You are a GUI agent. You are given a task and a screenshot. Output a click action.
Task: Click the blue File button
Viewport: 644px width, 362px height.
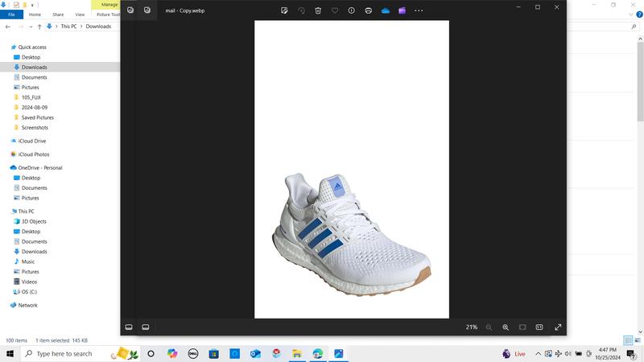[11, 14]
